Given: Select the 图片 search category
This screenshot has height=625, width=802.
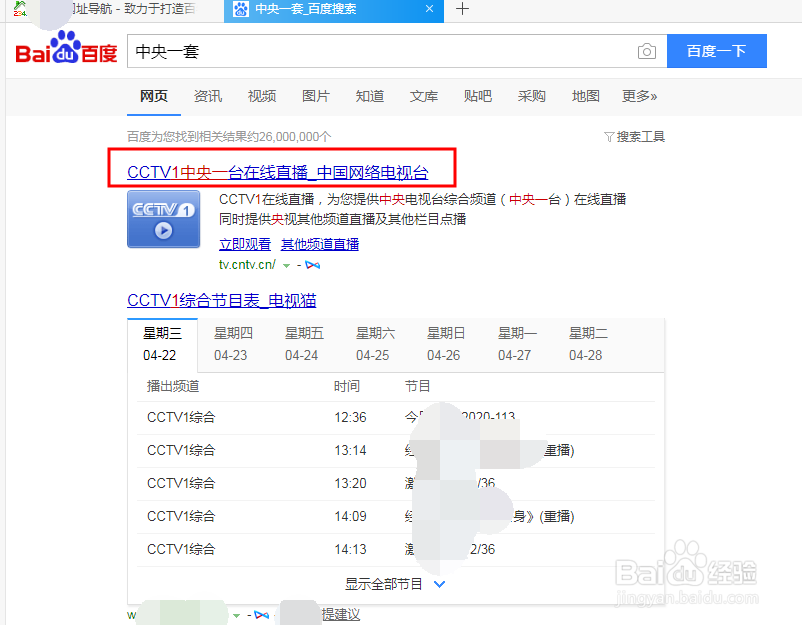Looking at the screenshot, I should tap(316, 96).
